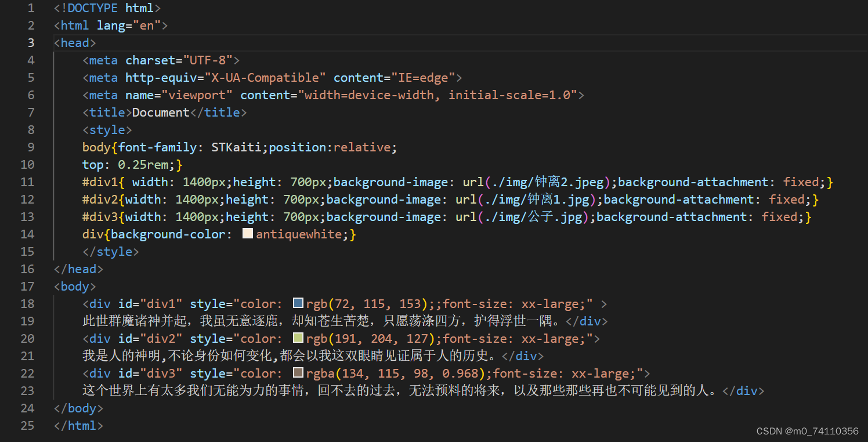Screen dimensions: 868x442
Task: Click 'font-size: xx-large' on line 18
Action: pyautogui.click(x=513, y=304)
